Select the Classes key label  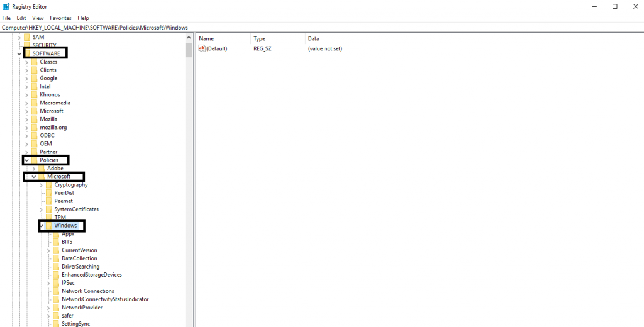click(x=48, y=62)
